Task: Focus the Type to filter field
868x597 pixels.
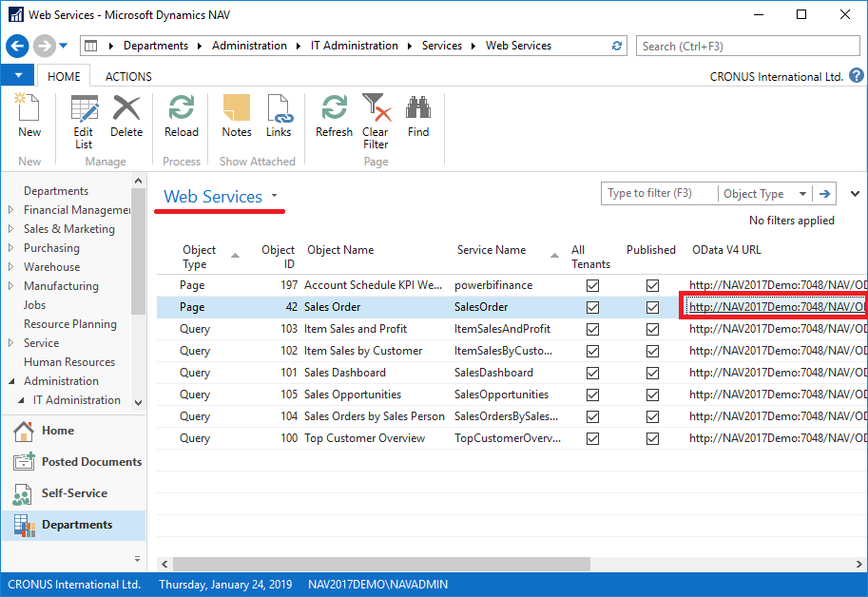Action: click(659, 193)
